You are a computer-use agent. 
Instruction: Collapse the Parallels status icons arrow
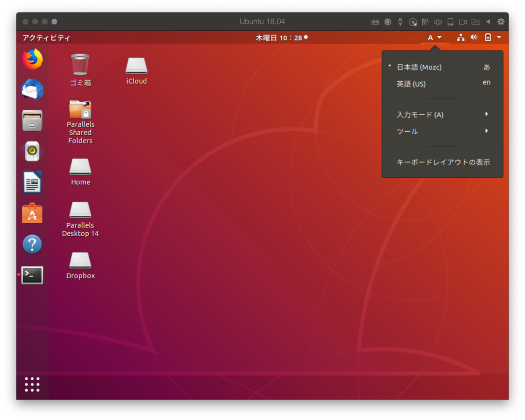[488, 21]
